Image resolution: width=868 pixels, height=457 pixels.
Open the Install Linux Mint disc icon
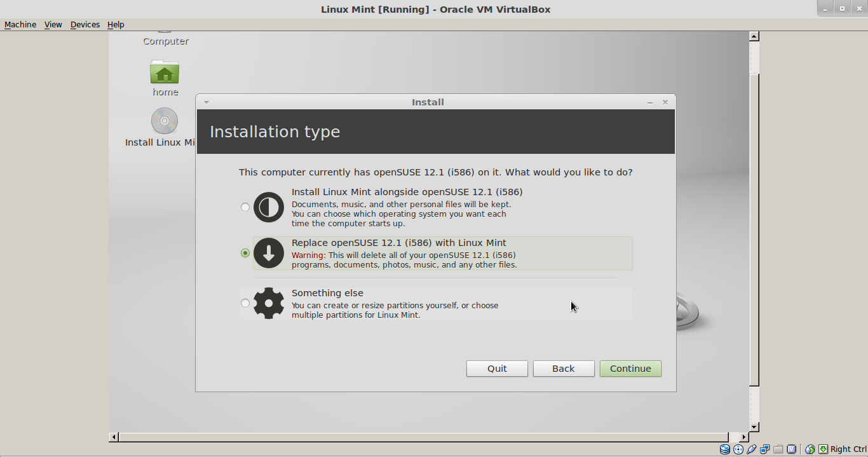click(164, 127)
